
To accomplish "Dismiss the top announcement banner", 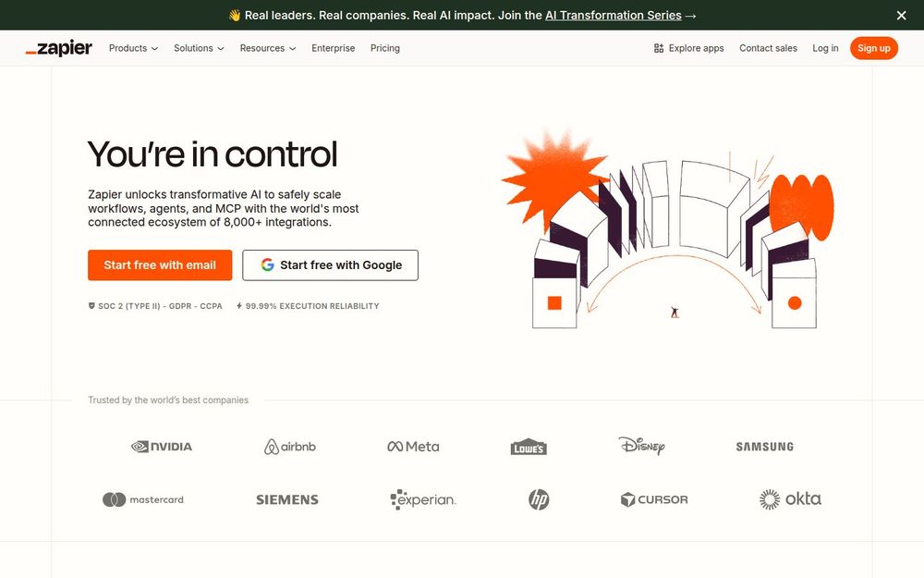I will pyautogui.click(x=901, y=15).
